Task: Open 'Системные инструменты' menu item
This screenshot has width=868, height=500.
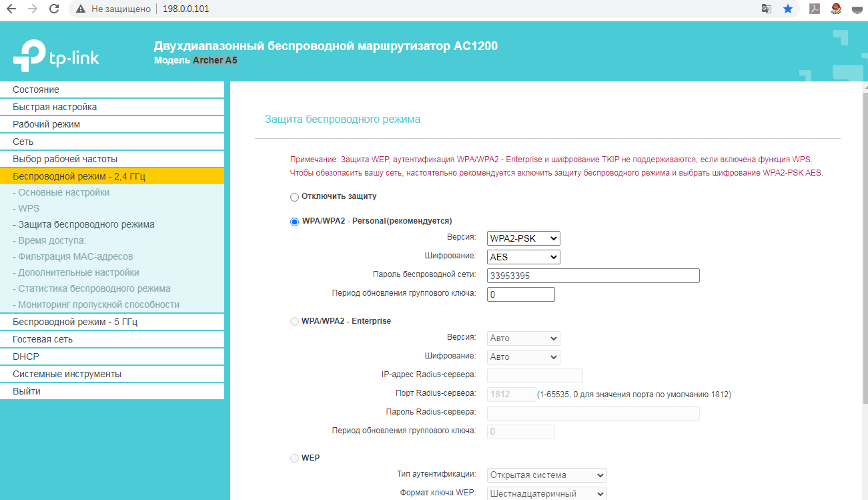Action: (x=112, y=374)
